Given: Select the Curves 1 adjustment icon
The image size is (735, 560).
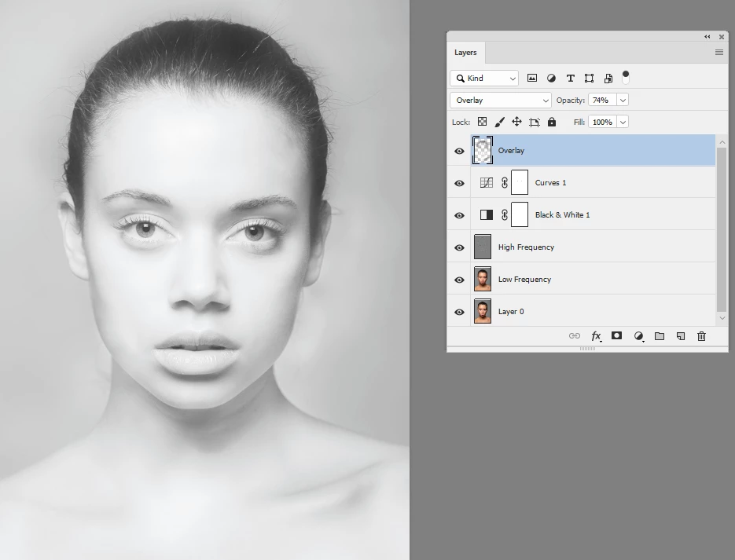Looking at the screenshot, I should click(486, 182).
